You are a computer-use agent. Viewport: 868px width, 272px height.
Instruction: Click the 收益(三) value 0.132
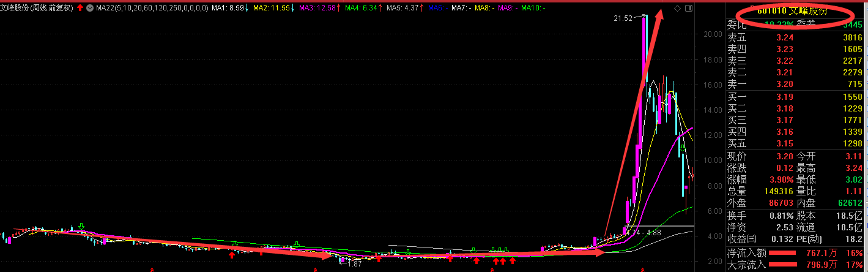coord(781,238)
